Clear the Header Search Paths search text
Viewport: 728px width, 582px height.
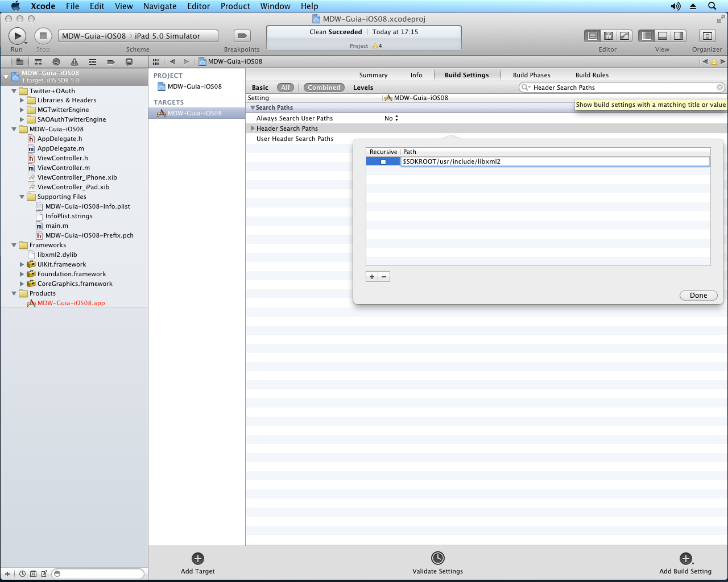(719, 88)
